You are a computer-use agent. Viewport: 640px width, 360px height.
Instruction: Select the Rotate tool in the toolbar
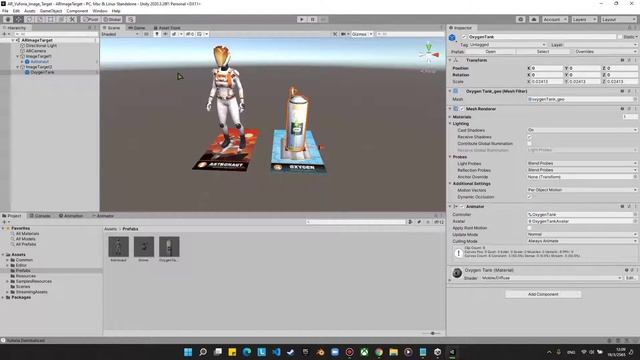click(x=29, y=19)
